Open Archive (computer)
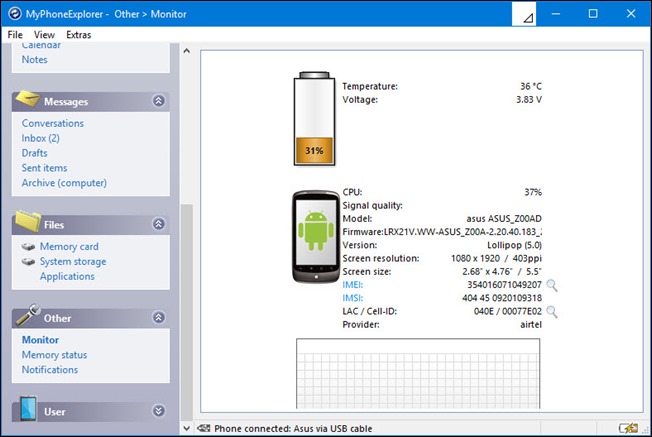This screenshot has height=437, width=652. 64,183
